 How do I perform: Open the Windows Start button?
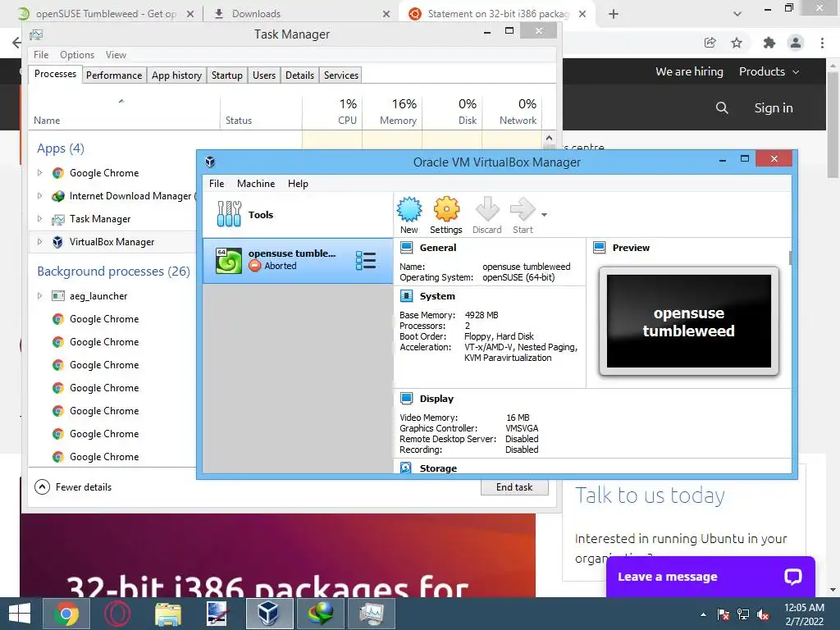(x=20, y=614)
